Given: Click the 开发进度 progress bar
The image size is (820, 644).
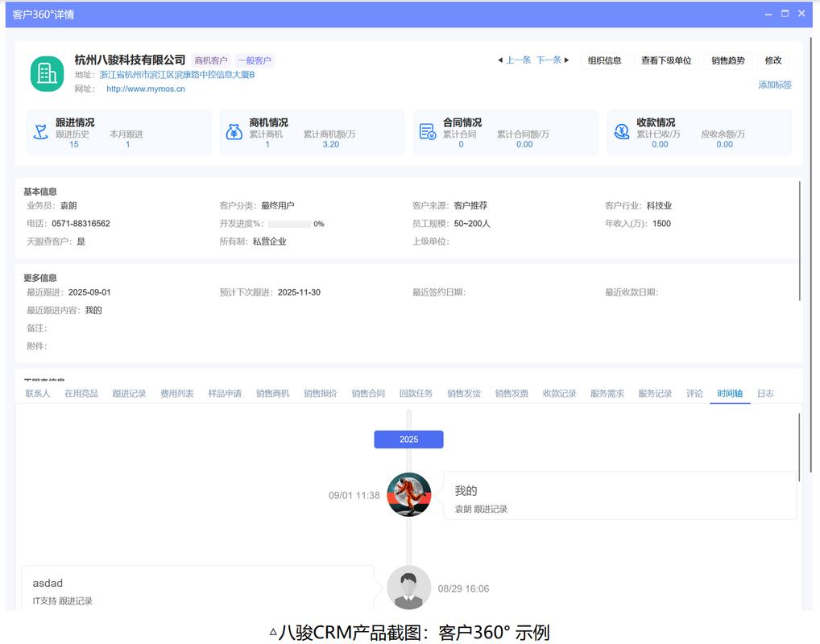Looking at the screenshot, I should tap(289, 224).
